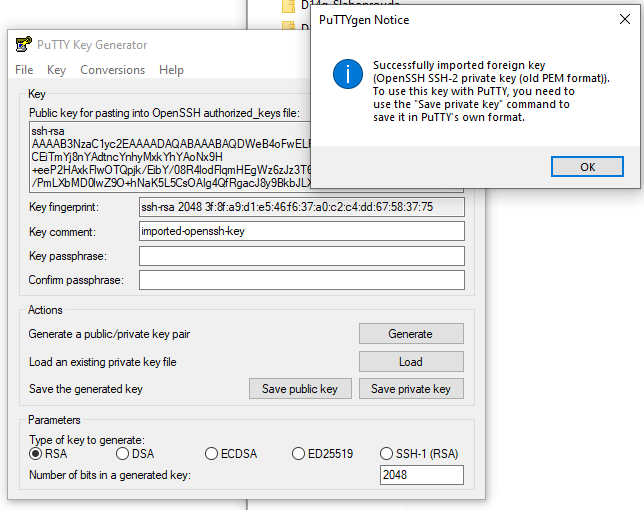The height and width of the screenshot is (510, 644).
Task: Click Save public key button
Action: click(300, 389)
